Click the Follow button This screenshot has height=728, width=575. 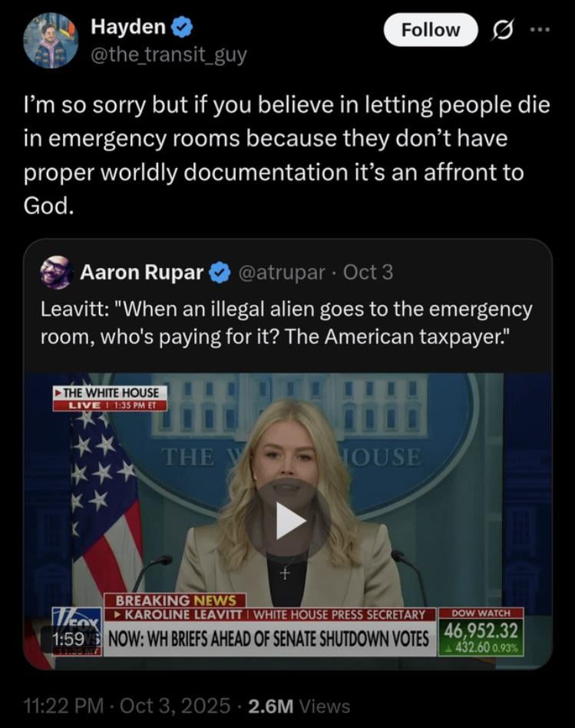(x=430, y=30)
